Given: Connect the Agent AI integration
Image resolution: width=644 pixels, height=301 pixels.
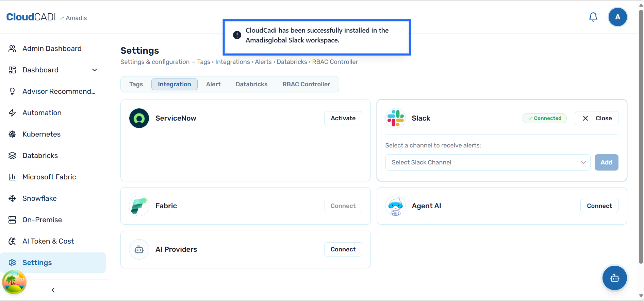Looking at the screenshot, I should [599, 206].
